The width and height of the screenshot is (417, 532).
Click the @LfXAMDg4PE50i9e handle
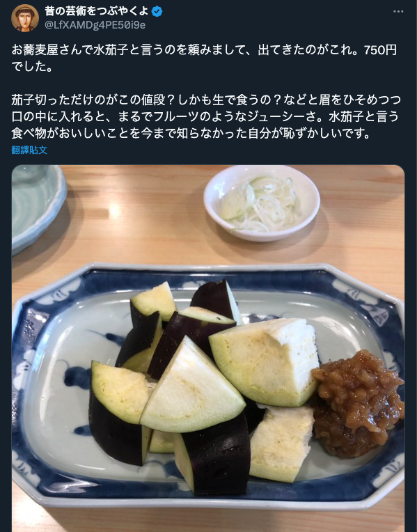[95, 25]
